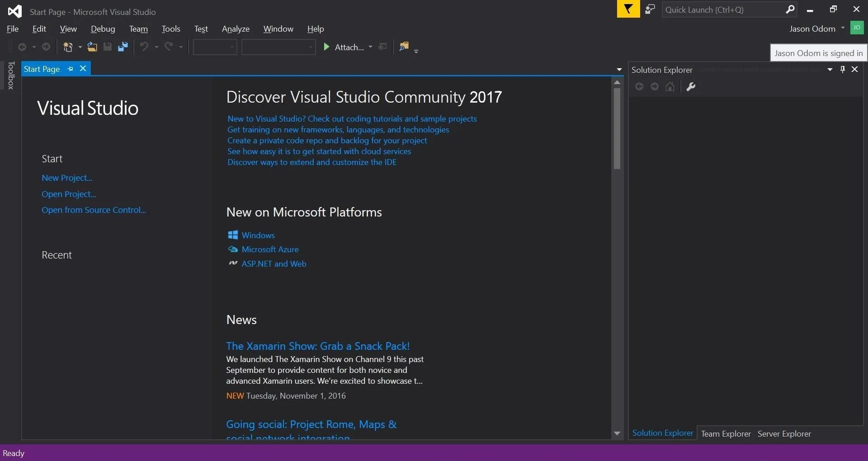868x461 pixels.
Task: Click the Solution Explorer Forward icon
Action: pyautogui.click(x=655, y=87)
